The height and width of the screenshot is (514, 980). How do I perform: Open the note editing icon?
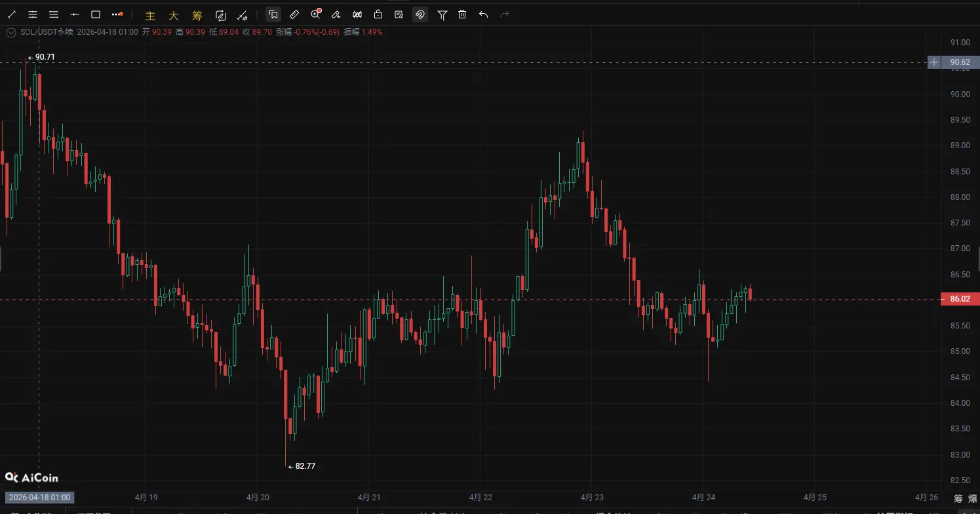coord(399,14)
